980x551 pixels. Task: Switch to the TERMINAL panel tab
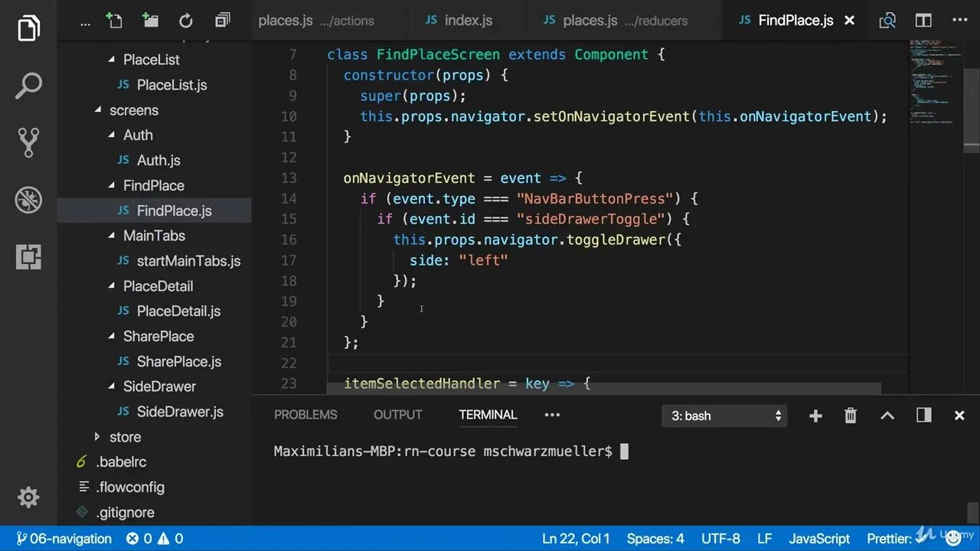pos(488,415)
